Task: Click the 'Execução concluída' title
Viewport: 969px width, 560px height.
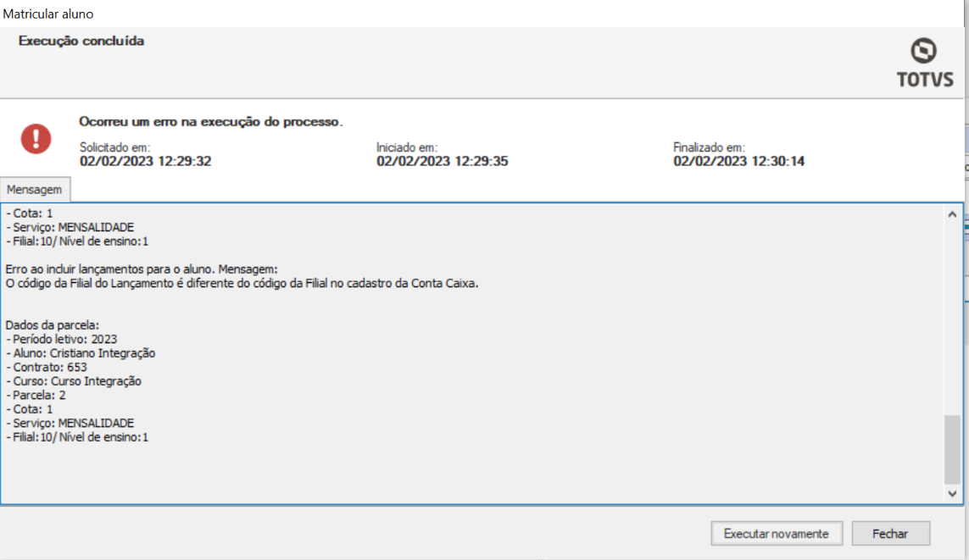Action: click(x=81, y=41)
